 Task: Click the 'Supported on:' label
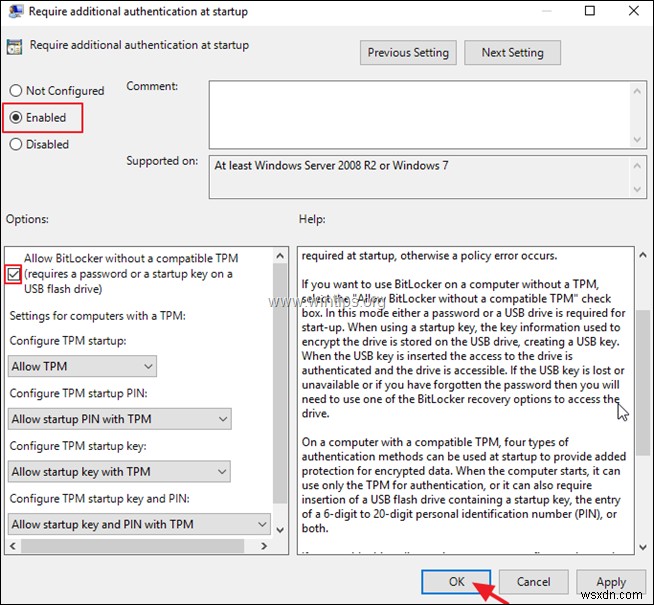point(162,161)
